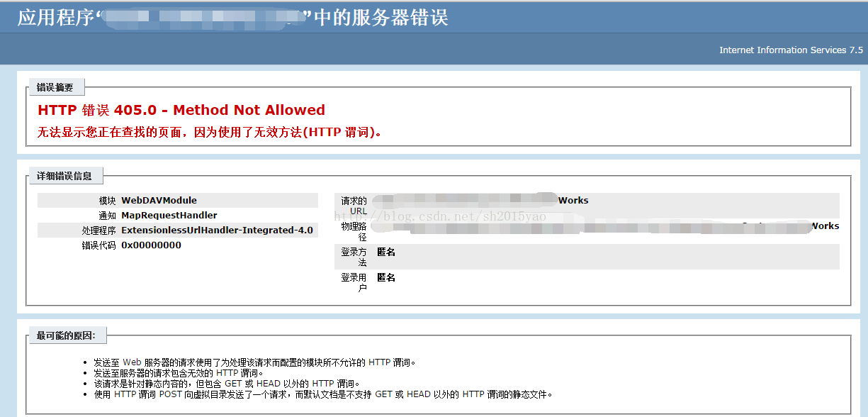Select the 'MapRequestHandler' value

click(169, 216)
